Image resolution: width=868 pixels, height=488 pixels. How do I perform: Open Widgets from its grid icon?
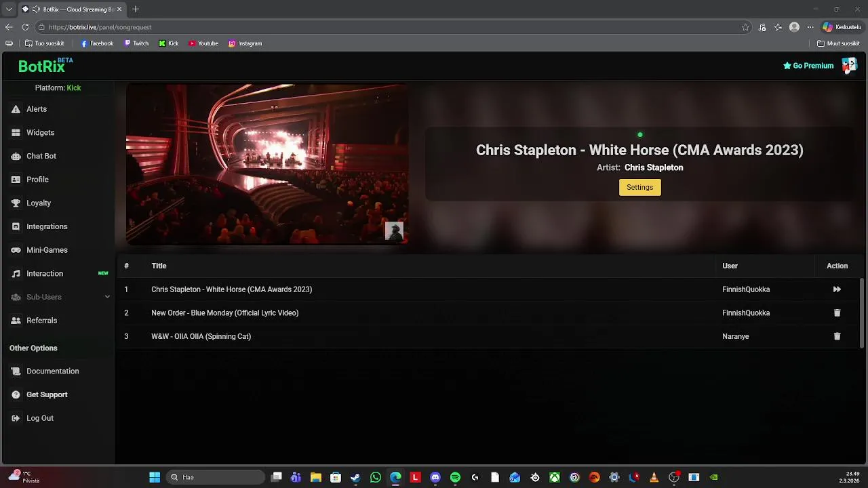click(x=16, y=133)
